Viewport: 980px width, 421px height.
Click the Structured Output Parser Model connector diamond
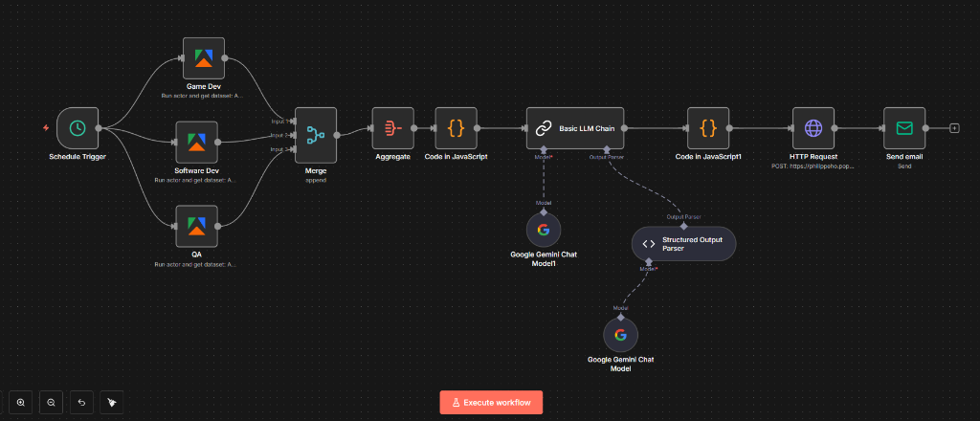[x=649, y=261]
